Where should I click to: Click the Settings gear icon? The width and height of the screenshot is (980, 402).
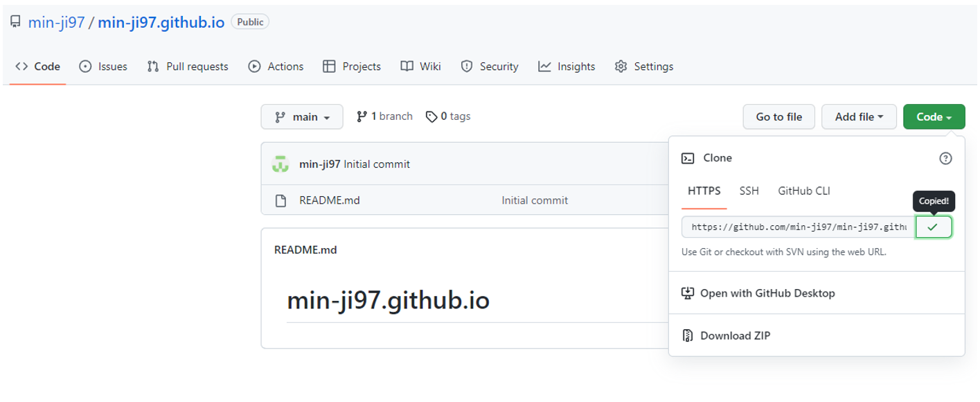point(621,67)
